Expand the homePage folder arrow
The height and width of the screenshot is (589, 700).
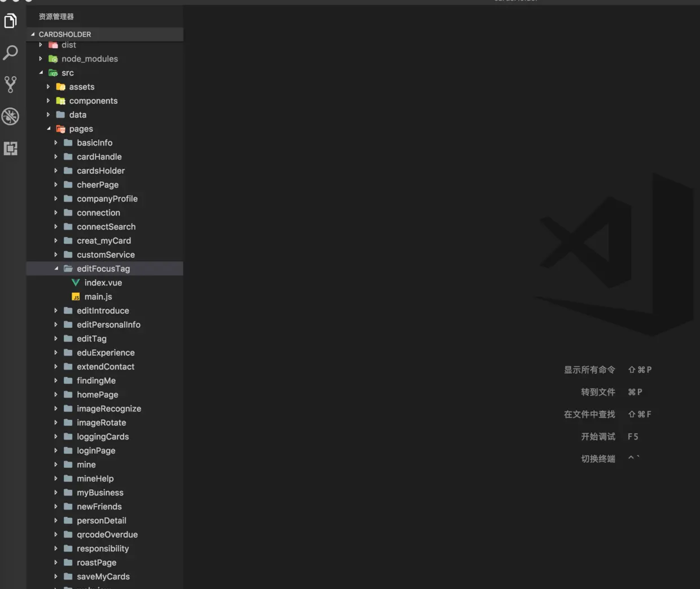[56, 394]
